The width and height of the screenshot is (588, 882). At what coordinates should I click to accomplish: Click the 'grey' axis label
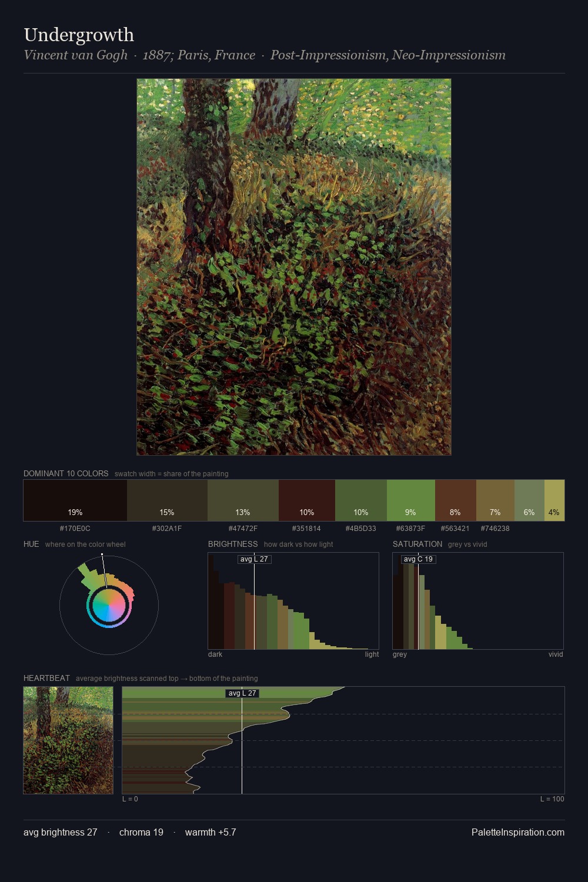(x=400, y=654)
